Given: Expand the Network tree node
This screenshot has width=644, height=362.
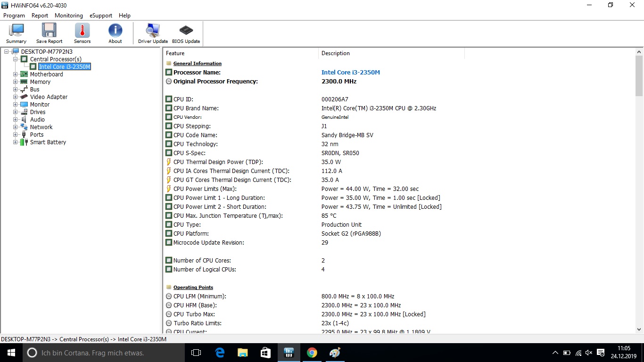Looking at the screenshot, I should pos(16,127).
